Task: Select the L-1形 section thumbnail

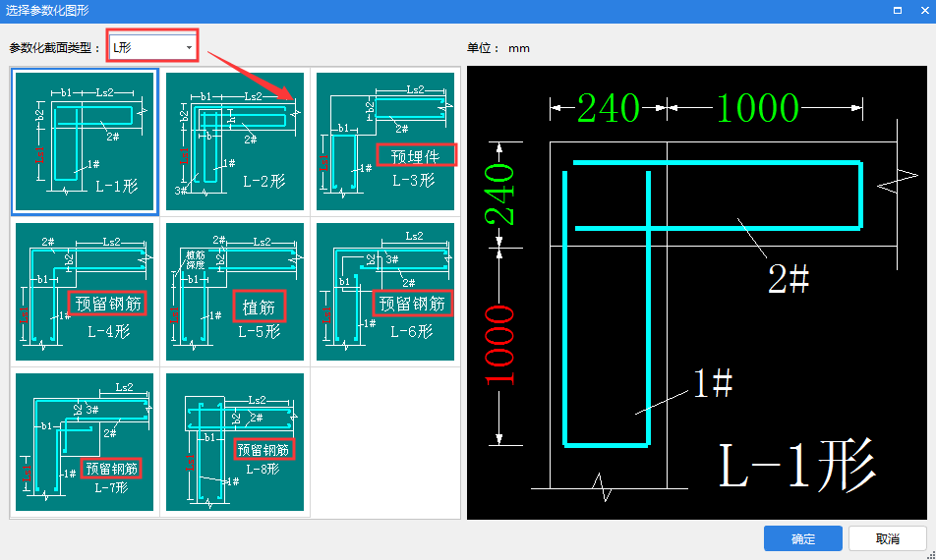Action: click(x=85, y=140)
